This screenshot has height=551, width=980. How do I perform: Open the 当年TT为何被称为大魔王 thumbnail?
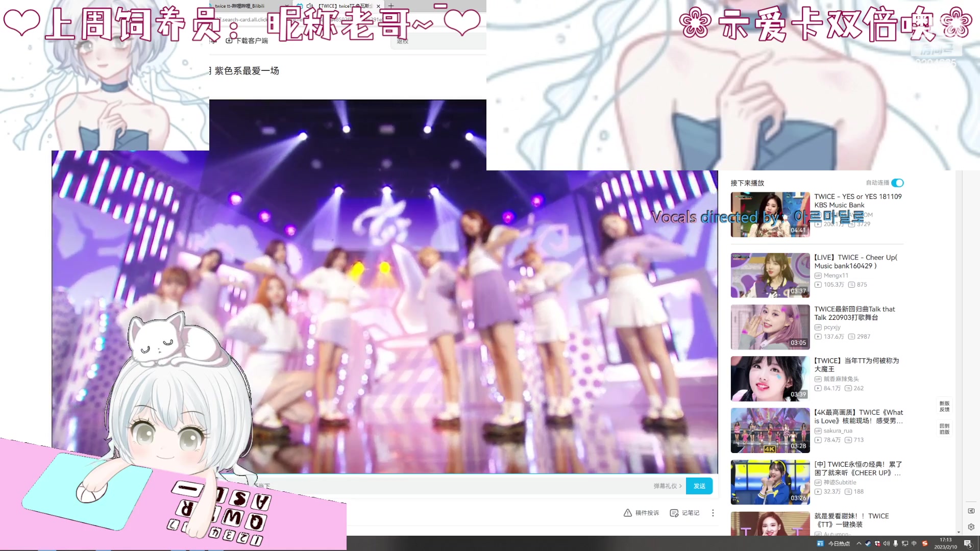click(x=770, y=379)
